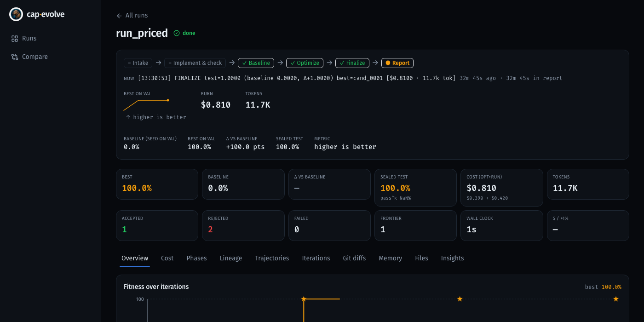This screenshot has width=644, height=322.
Task: Click the '$0.390 + $0.420' cost breakdown
Action: click(x=488, y=198)
